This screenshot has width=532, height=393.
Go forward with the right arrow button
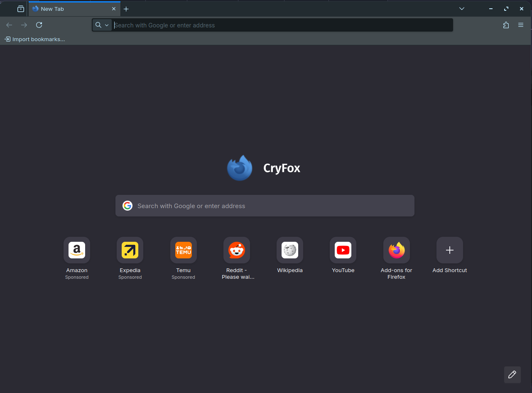click(24, 25)
